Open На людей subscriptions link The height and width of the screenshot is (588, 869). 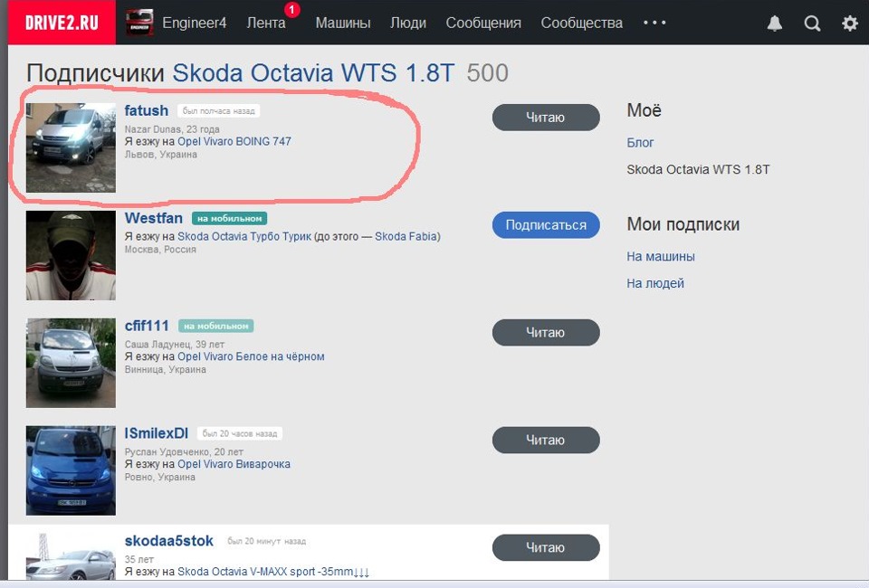[655, 283]
